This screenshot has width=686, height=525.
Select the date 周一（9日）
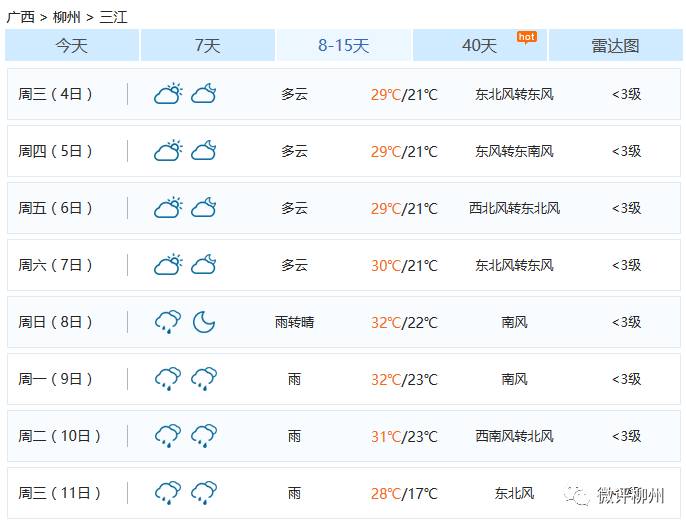click(x=56, y=379)
